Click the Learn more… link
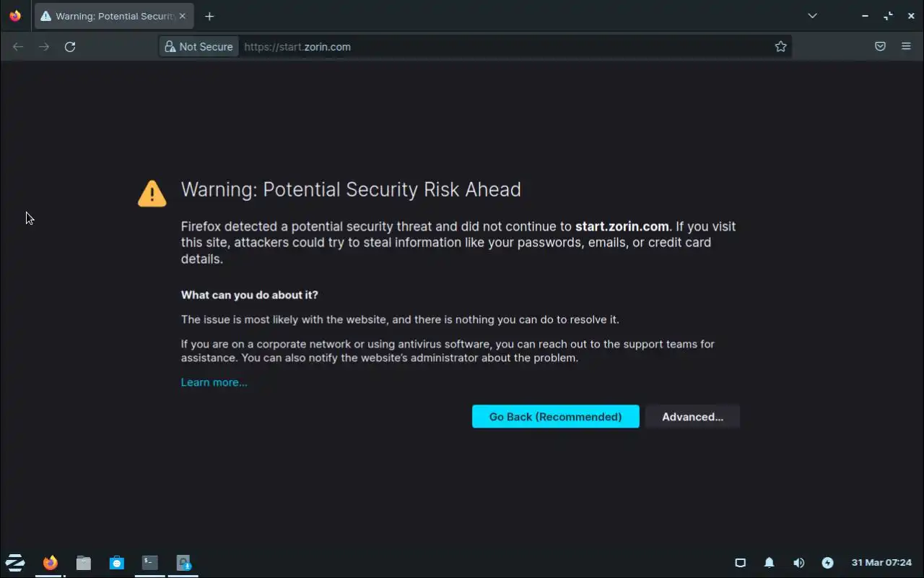924x578 pixels. (x=214, y=382)
